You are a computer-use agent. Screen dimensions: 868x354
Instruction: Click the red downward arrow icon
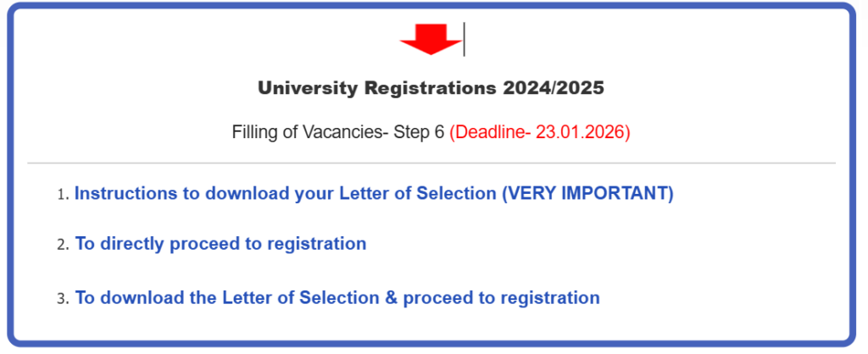[431, 39]
